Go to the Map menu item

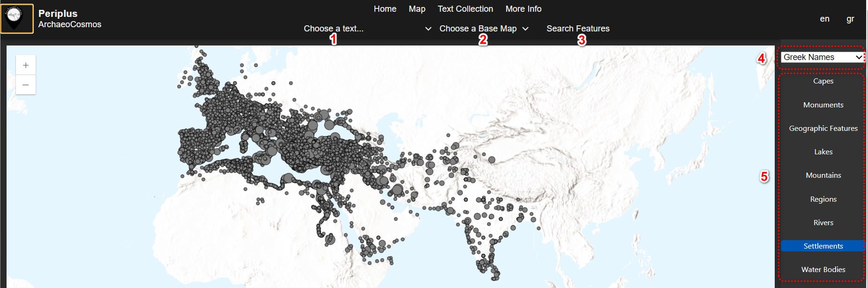coord(417,9)
